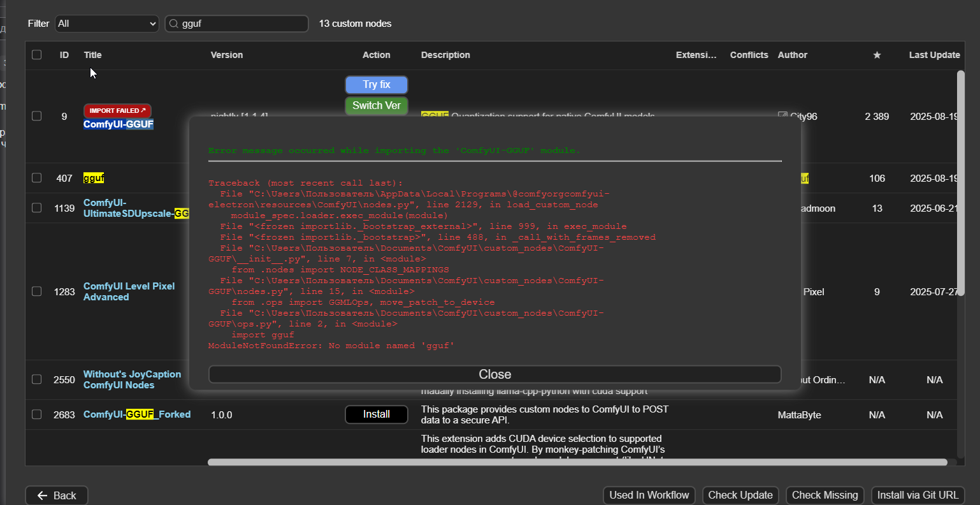
Task: Sort by the Title column header
Action: tap(93, 55)
